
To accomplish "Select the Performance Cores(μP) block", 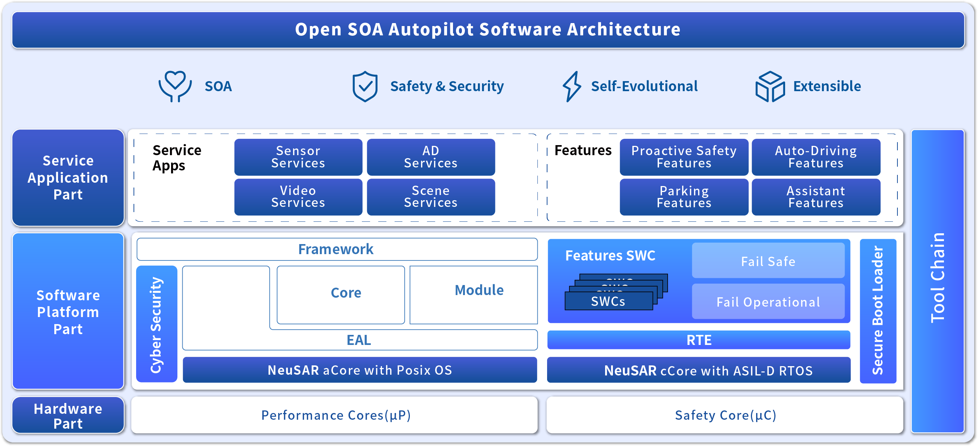I will pyautogui.click(x=335, y=415).
